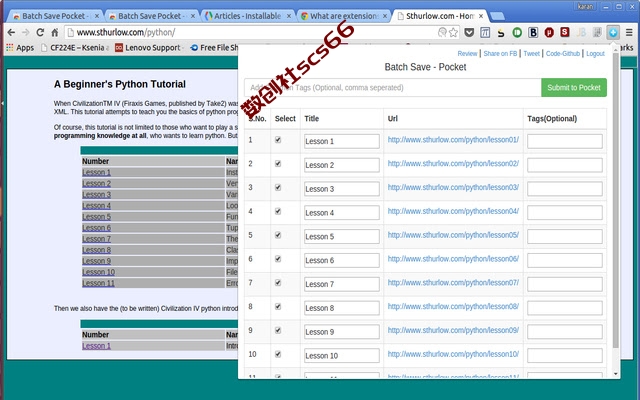Open the bold B extension icon
This screenshot has height=400, width=640.
click(x=533, y=32)
